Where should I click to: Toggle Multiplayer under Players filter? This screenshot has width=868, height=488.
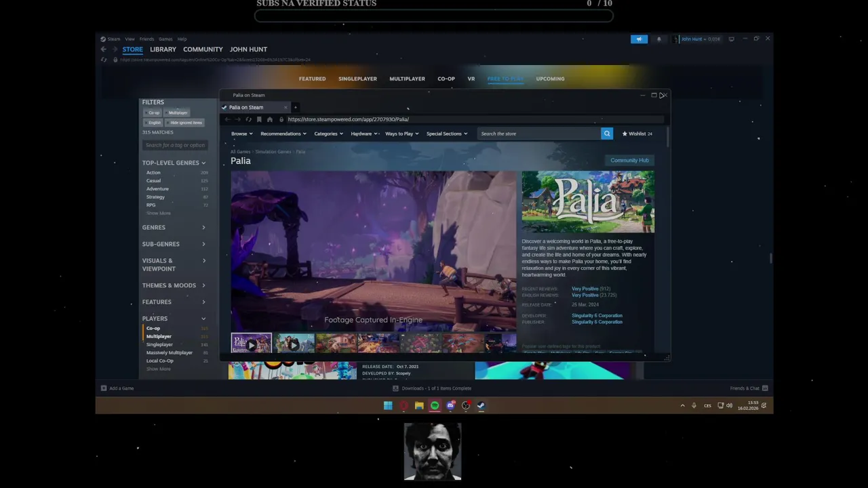tap(159, 336)
